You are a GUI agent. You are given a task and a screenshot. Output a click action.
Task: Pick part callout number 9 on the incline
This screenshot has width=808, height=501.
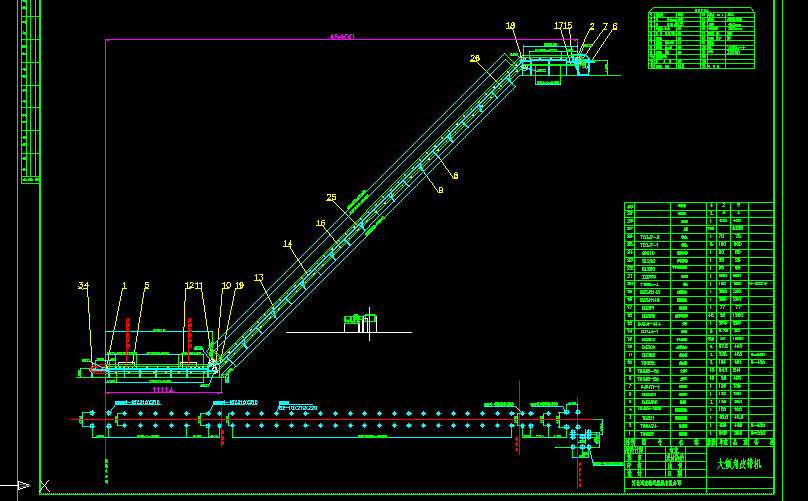click(440, 189)
